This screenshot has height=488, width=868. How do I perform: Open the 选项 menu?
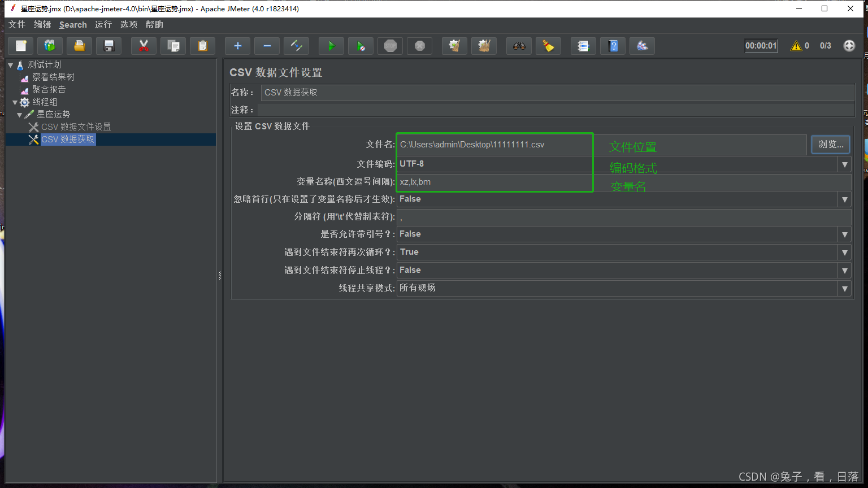coord(128,24)
